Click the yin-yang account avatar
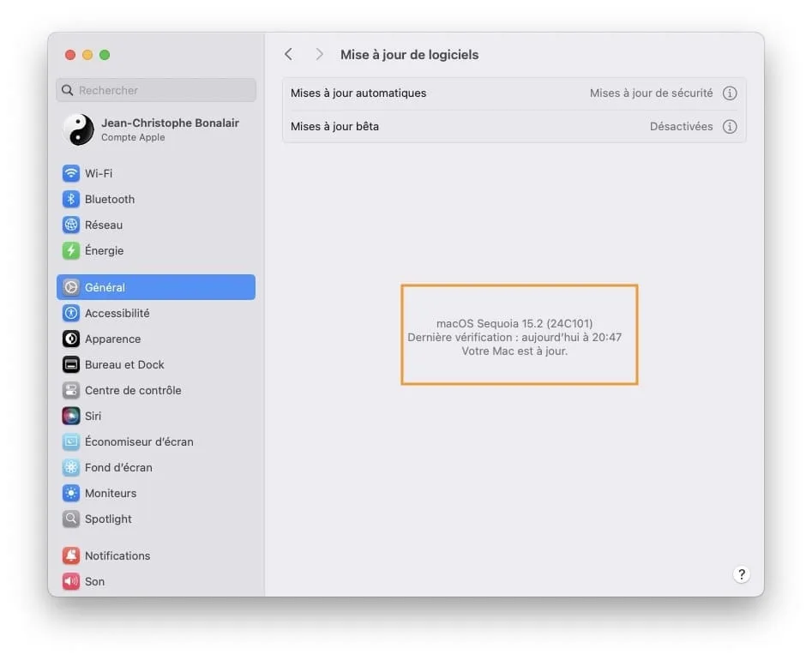 79,129
